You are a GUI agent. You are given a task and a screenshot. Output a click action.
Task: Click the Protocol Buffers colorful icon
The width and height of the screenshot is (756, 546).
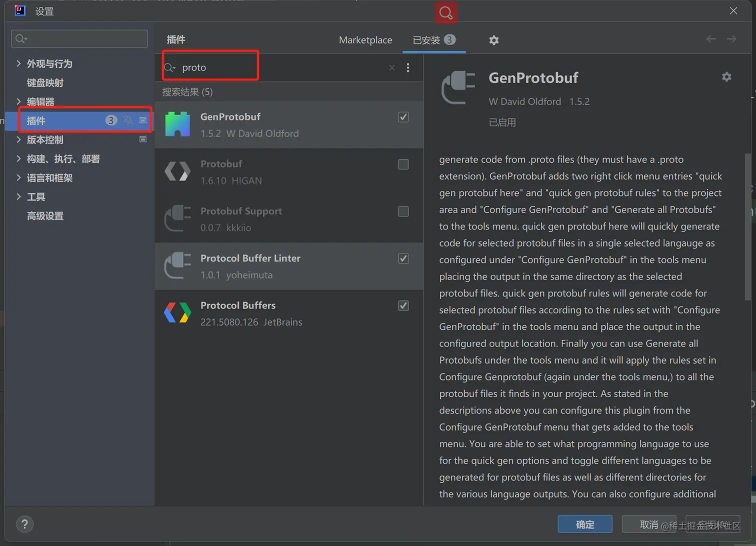click(177, 313)
